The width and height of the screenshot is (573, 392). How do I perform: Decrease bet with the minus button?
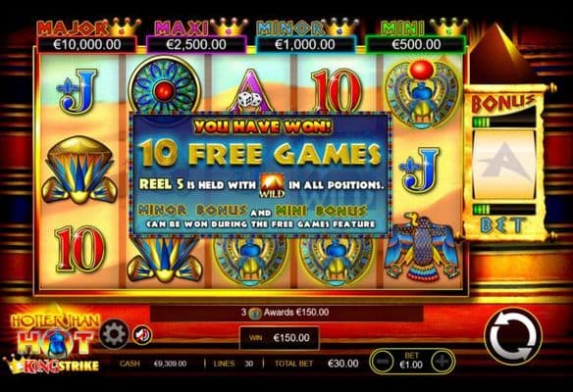pos(382,362)
